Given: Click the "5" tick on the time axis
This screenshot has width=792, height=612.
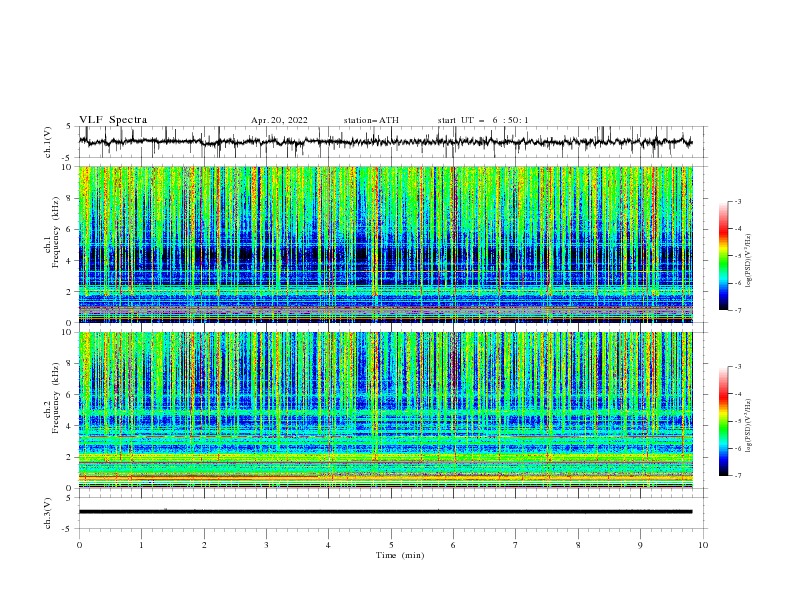Looking at the screenshot, I should click(x=391, y=545).
